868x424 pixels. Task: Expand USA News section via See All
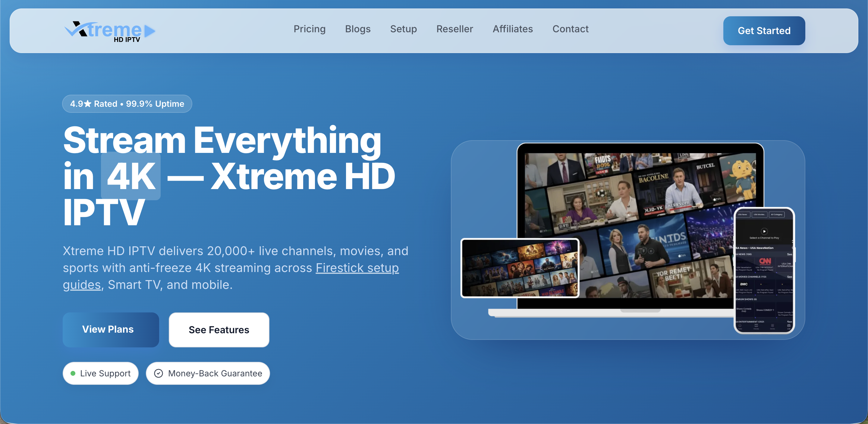(790, 255)
